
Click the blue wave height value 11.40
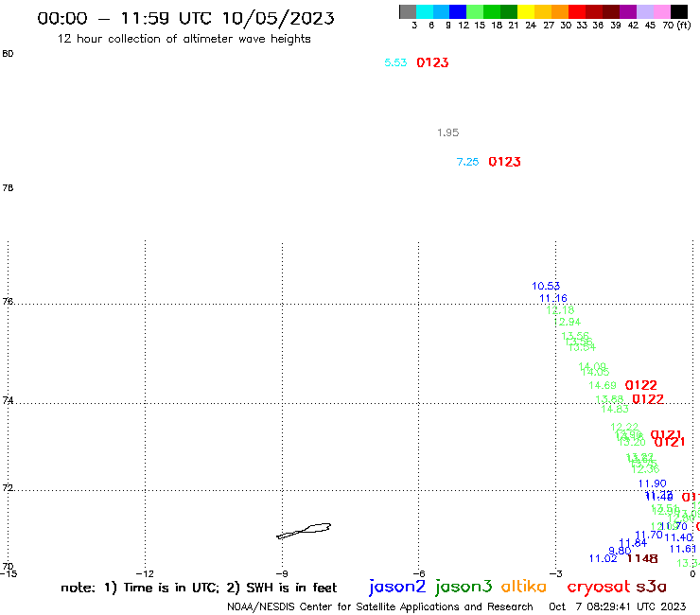(x=678, y=537)
